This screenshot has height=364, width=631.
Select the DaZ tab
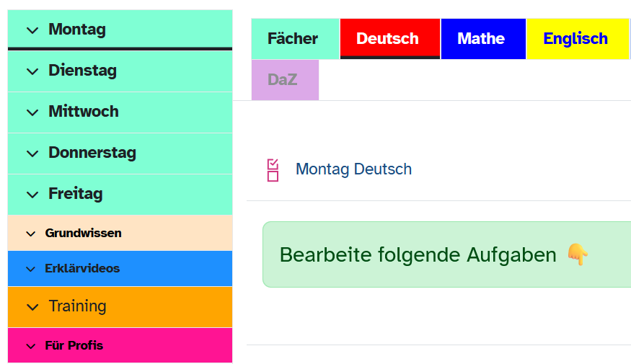point(282,80)
